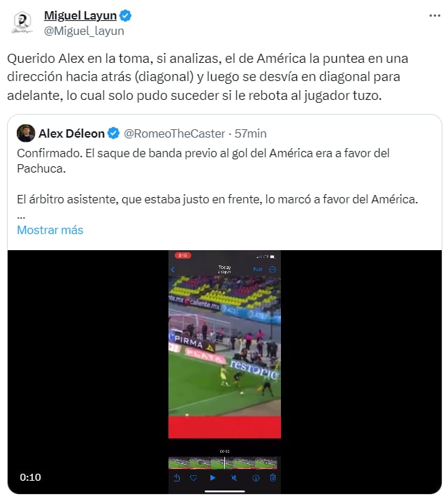Open the @Miguel_layun handle
This screenshot has width=448, height=501.
click(84, 31)
